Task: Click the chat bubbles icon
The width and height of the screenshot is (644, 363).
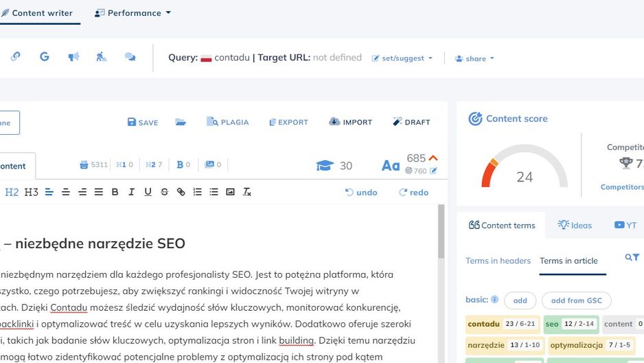Action: 130,57
